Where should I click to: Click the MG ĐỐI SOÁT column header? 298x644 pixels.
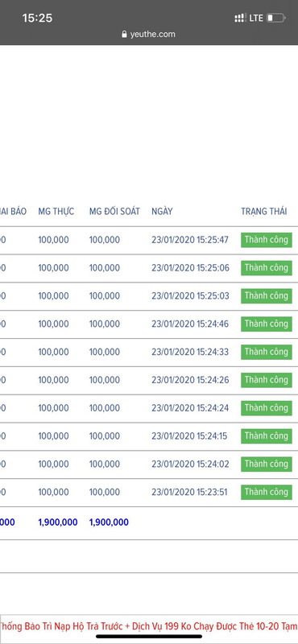click(x=114, y=212)
